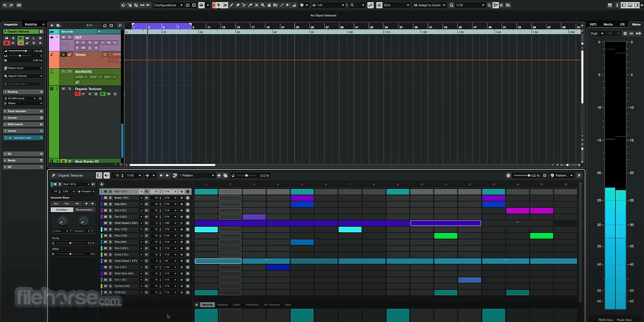Mute the Organic Textures track in list

point(63,89)
